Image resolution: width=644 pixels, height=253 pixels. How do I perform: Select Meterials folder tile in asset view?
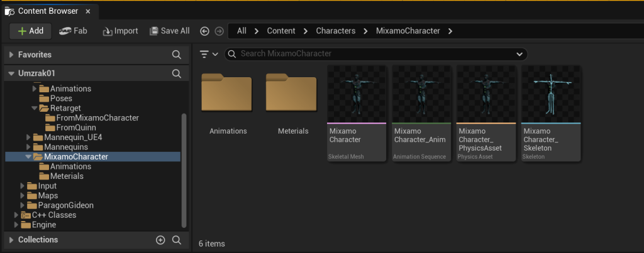[293, 102]
